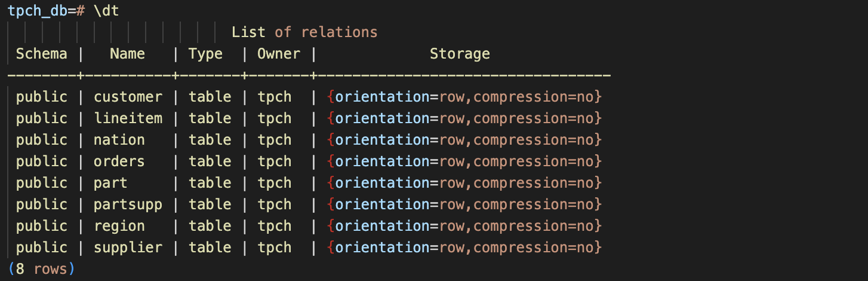Click "public" schema in the region row

click(x=42, y=226)
